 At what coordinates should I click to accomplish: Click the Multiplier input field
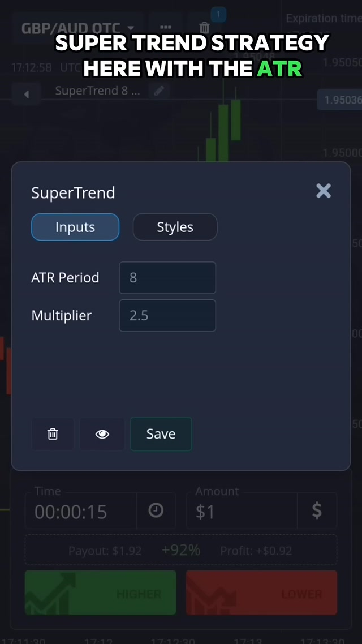[x=167, y=316]
